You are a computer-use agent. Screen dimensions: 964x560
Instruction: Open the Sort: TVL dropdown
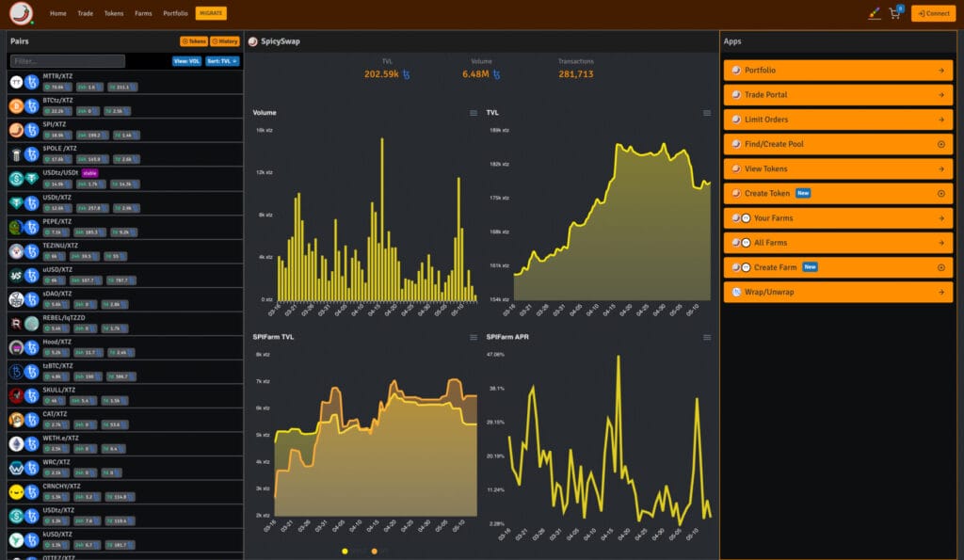click(222, 61)
